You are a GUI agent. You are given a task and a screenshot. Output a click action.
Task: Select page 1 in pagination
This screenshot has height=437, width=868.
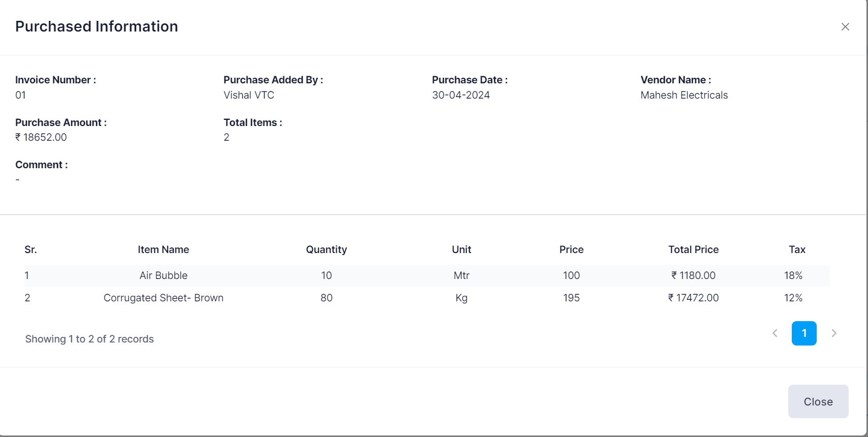pyautogui.click(x=804, y=333)
